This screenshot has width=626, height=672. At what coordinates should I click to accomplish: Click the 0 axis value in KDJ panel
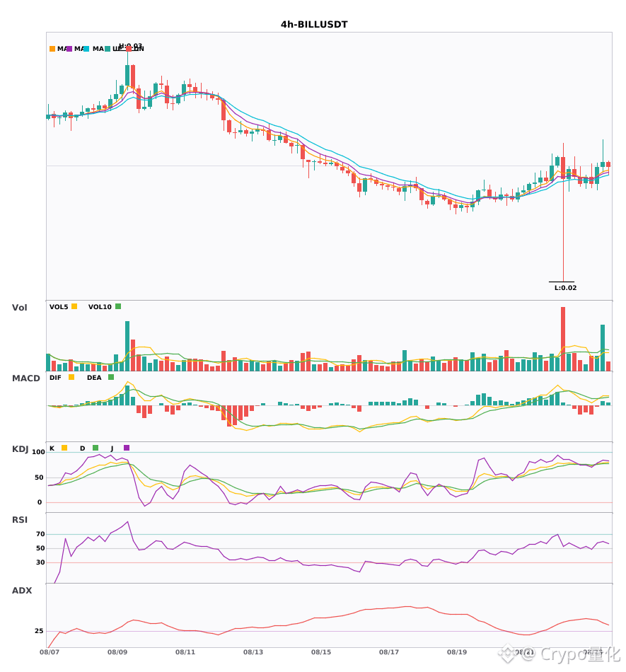coord(40,502)
